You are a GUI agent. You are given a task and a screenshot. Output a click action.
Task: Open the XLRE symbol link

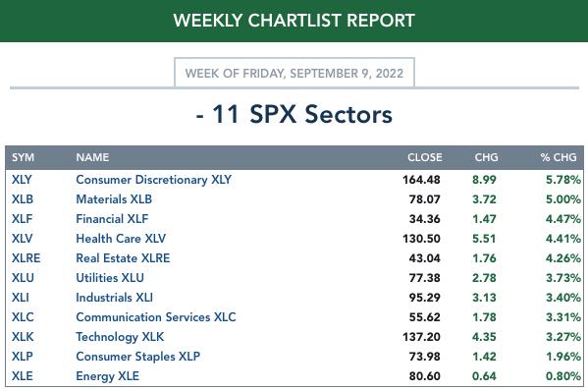pos(26,258)
